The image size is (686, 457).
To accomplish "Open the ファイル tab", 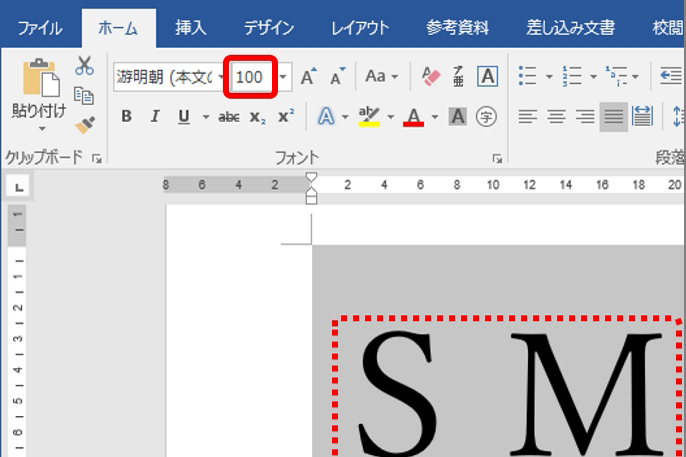I will click(40, 28).
